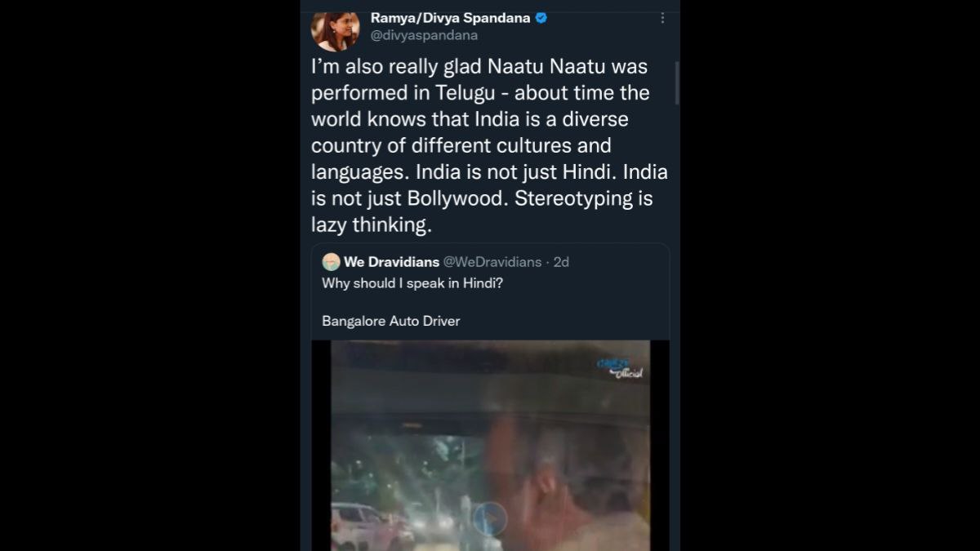Click We Dravidians' small profile avatar
Image resolution: width=980 pixels, height=551 pixels.
330,262
